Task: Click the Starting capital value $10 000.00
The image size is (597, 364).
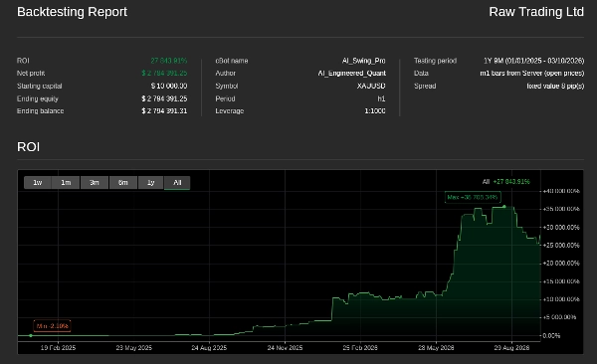Action: (x=169, y=87)
